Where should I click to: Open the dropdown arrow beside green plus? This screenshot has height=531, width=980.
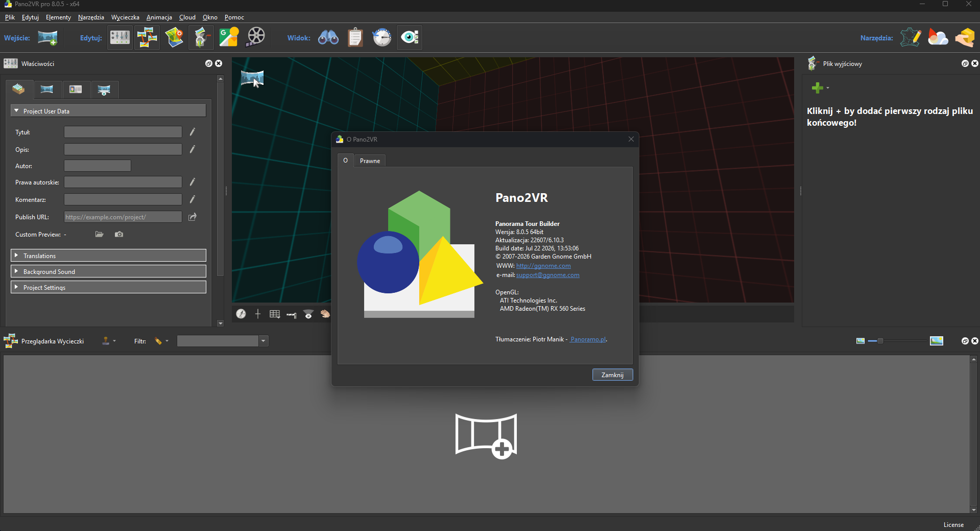828,88
